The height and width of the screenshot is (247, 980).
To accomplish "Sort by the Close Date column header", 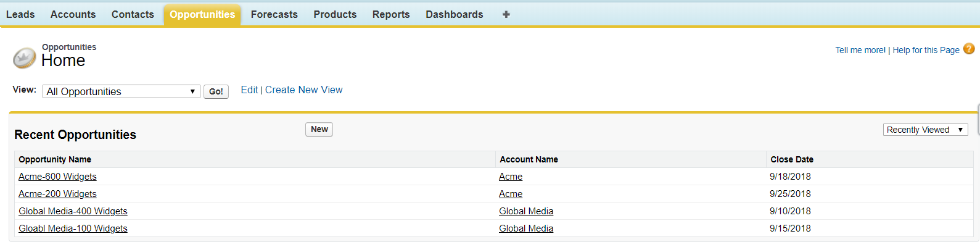I will tap(791, 159).
